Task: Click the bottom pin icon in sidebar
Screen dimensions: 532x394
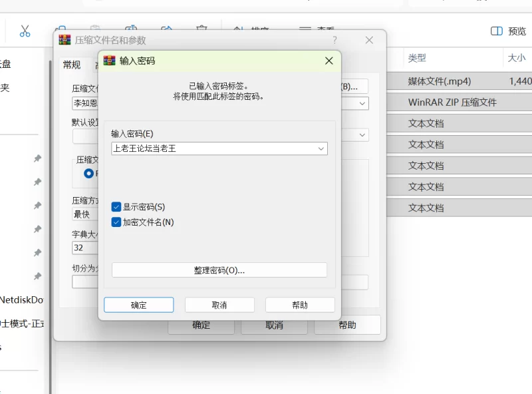Action: coord(37,276)
